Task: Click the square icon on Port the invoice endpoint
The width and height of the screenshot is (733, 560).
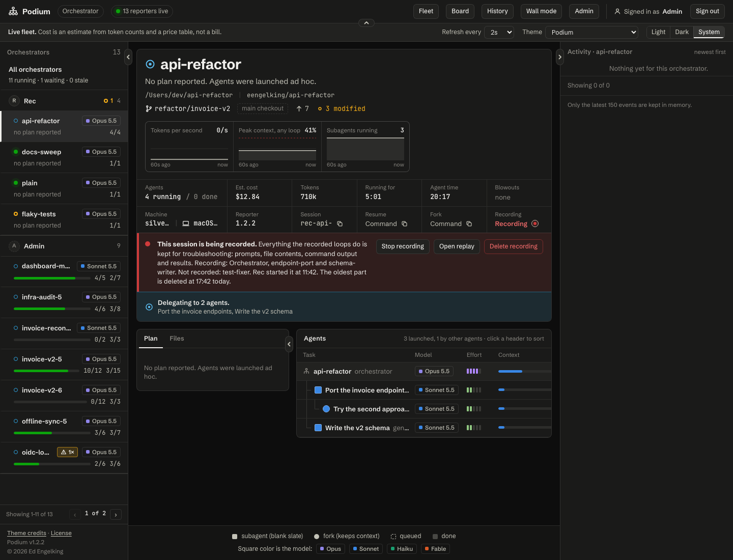Action: click(x=318, y=390)
